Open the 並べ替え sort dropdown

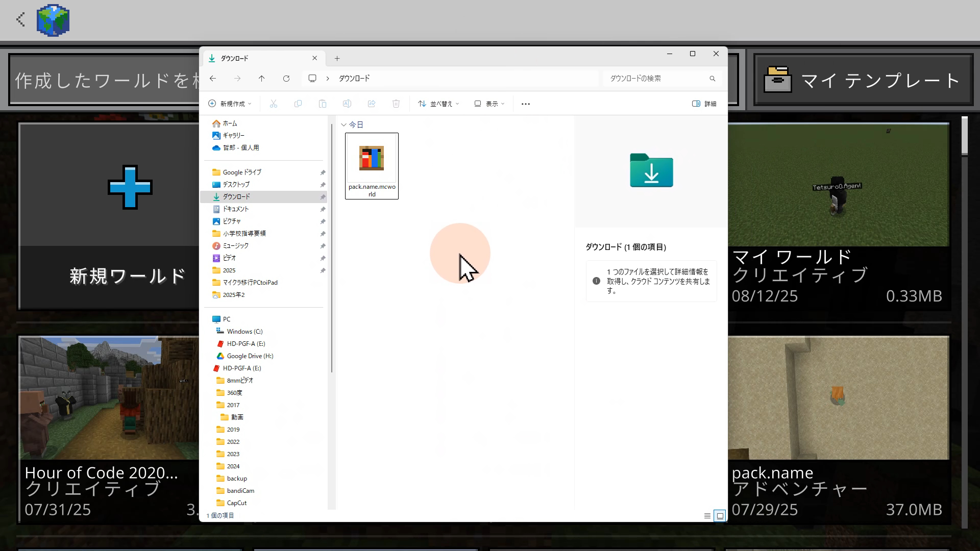pos(439,104)
